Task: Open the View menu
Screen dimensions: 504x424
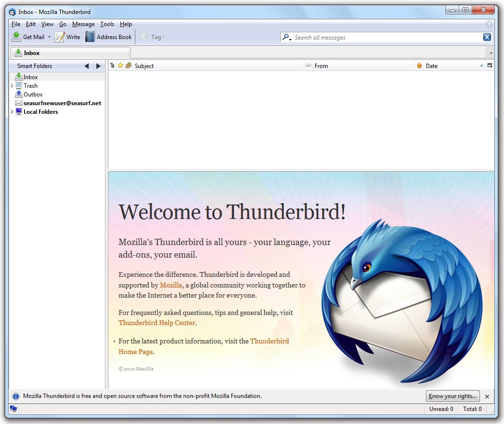Action: tap(47, 24)
